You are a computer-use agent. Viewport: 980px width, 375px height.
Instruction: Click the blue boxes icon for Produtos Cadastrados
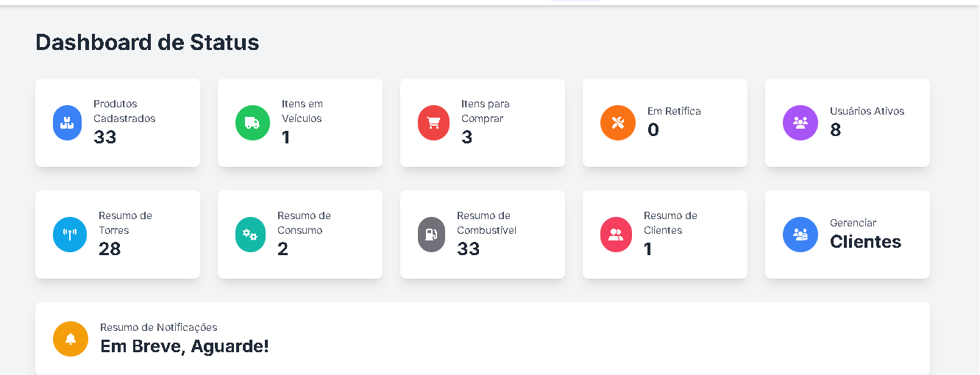pos(68,123)
